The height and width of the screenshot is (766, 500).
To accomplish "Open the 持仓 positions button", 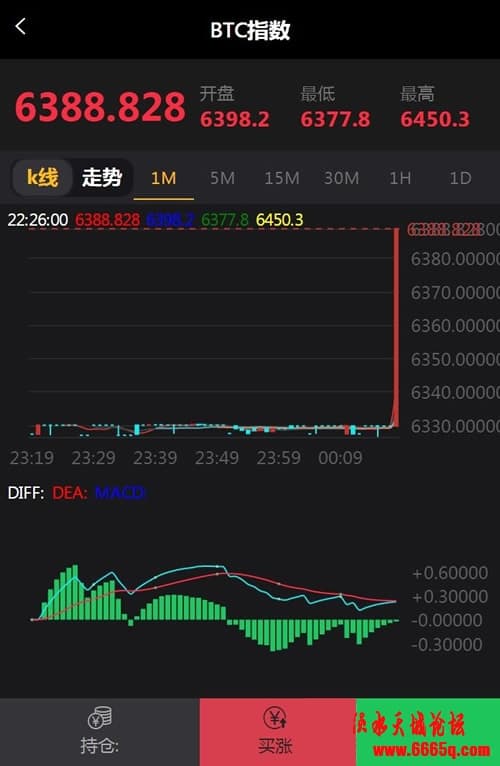I will point(100,732).
